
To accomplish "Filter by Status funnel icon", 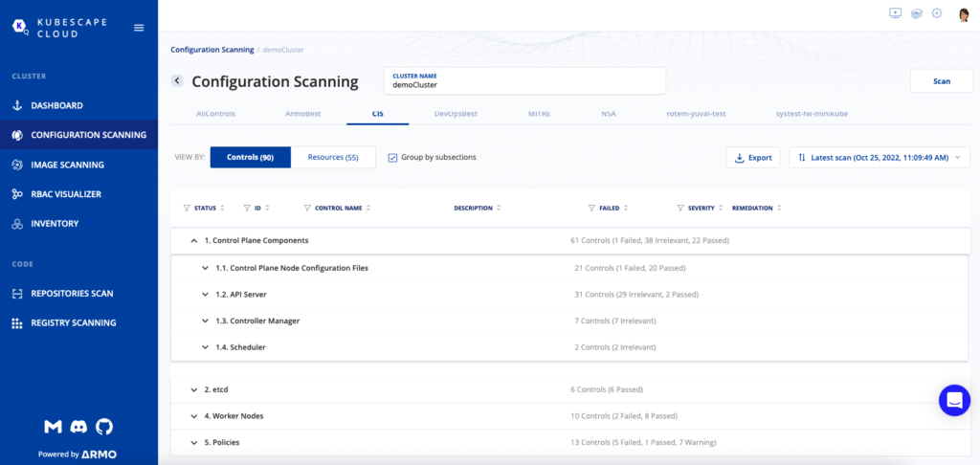I will 187,209.
